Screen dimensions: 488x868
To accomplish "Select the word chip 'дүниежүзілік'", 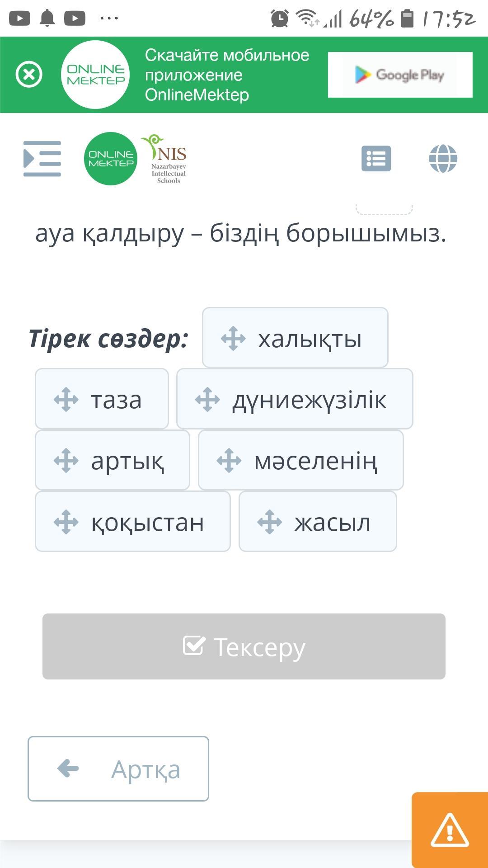I will 295,399.
